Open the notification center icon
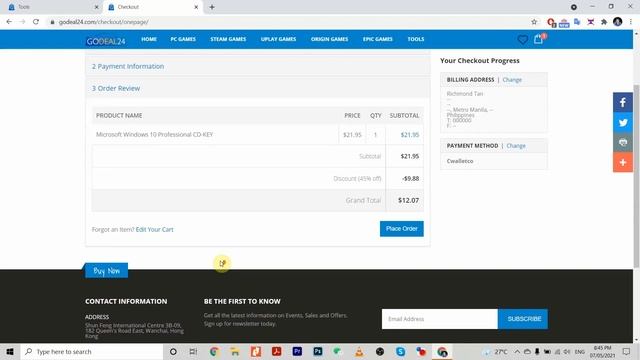This screenshot has height=360, width=640. coord(627,351)
